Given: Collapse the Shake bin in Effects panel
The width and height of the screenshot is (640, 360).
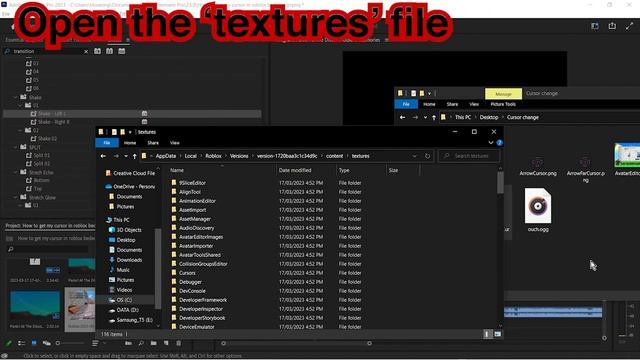Looking at the screenshot, I should click(x=16, y=97).
